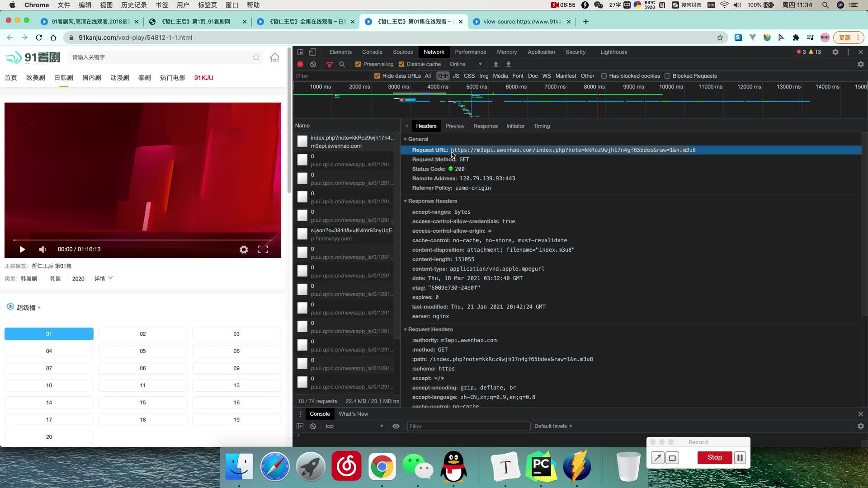
Task: Select the JS filter type
Action: tap(456, 76)
